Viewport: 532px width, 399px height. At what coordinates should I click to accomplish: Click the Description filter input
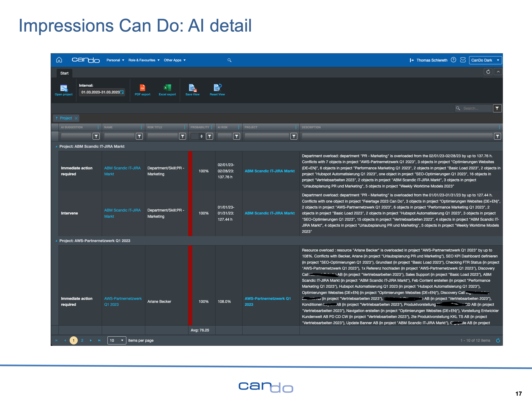tap(397, 137)
